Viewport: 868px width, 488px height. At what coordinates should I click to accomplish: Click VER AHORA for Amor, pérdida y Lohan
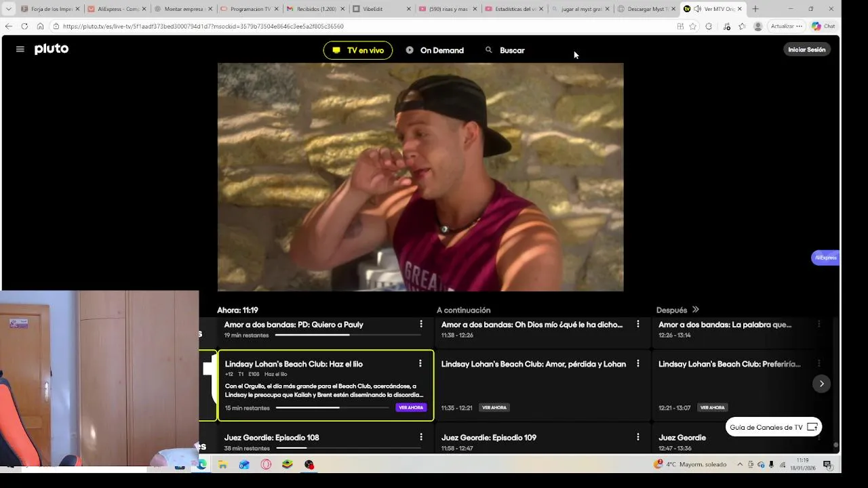pos(494,407)
